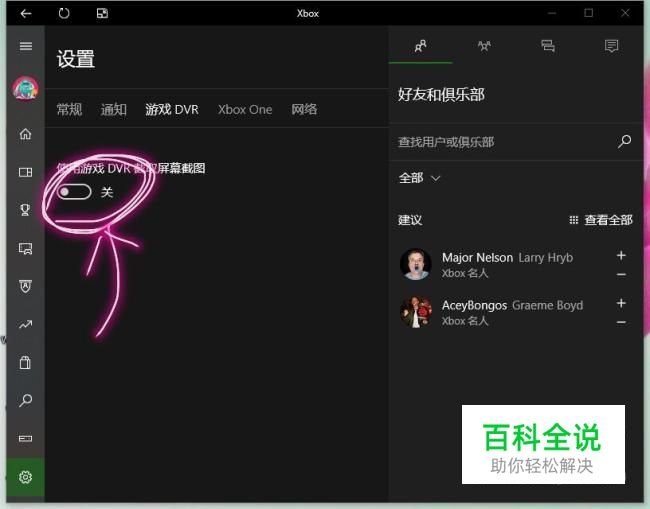Remove AceyBongos suggestion with minus
This screenshot has width=650, height=509.
tap(621, 322)
